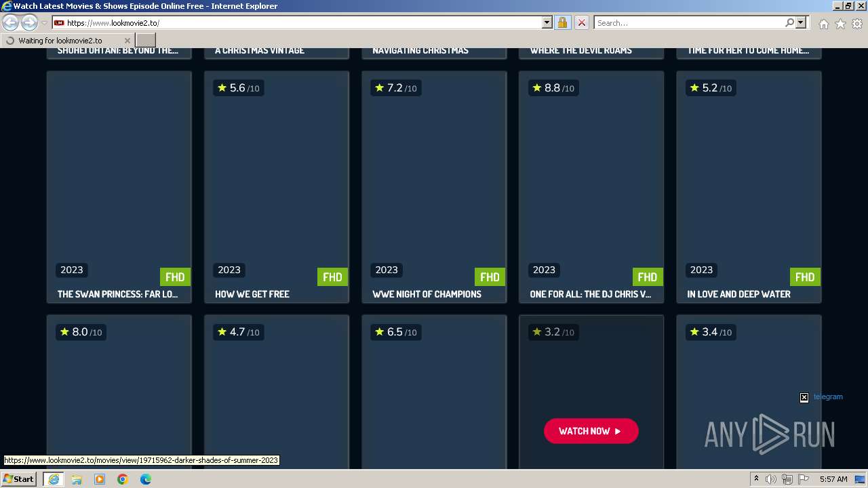Close the lookmovie2.to tab
Viewport: 868px width, 488px height.
click(x=127, y=41)
